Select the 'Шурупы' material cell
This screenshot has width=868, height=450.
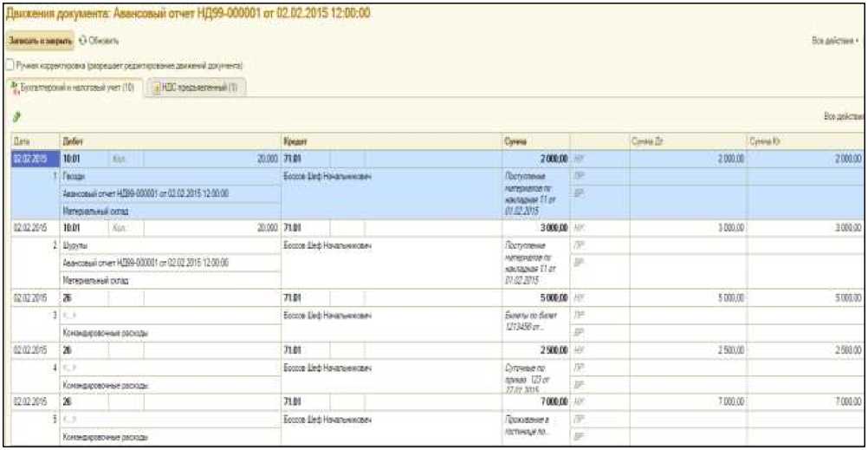[x=170, y=245]
